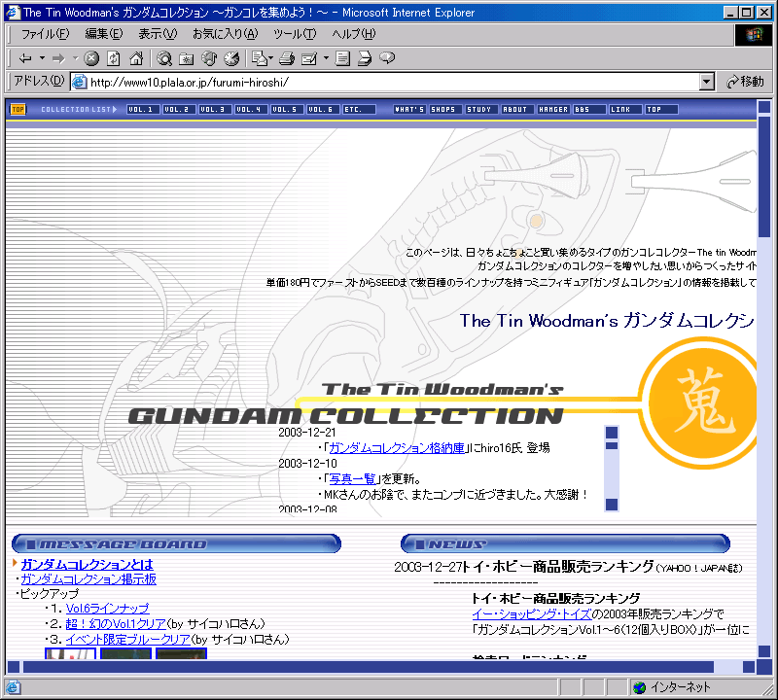Open the ガンダムコレクション格納庫 link
The height and width of the screenshot is (700, 778).
[x=397, y=448]
